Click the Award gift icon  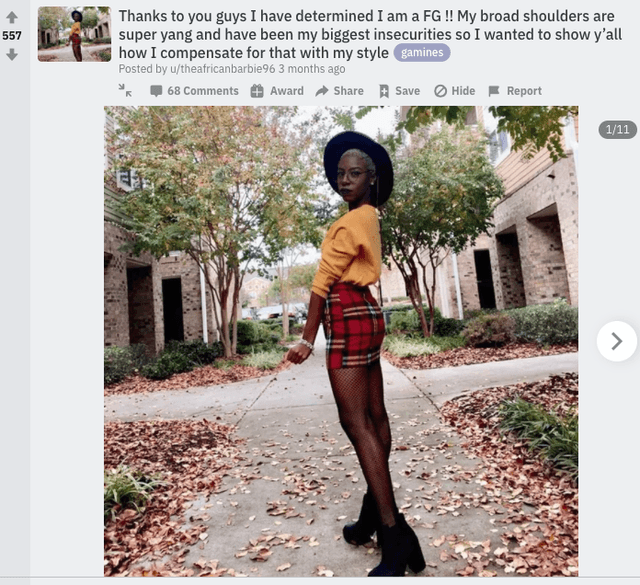(257, 91)
